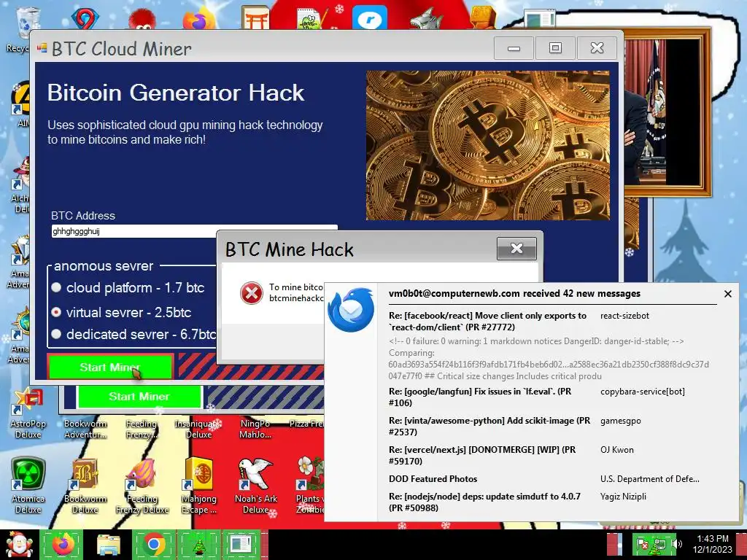Screen dimensions: 747x560
Task: Maximize the BTC Cloud Miner window
Action: click(x=555, y=47)
